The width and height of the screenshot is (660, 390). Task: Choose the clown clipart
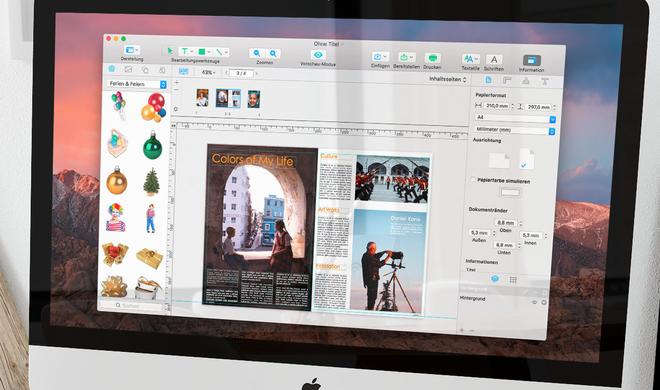(115, 218)
